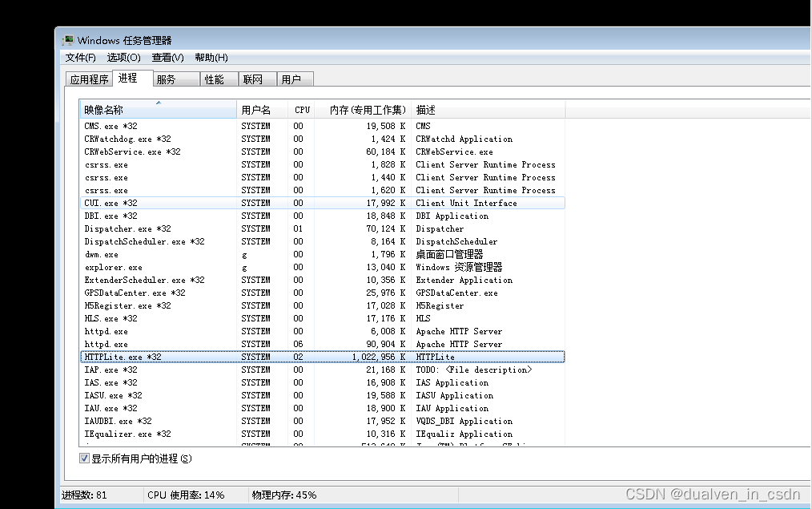Click the Windows 资源管理器 description
Viewport: 812px width, 509px height.
click(x=459, y=267)
